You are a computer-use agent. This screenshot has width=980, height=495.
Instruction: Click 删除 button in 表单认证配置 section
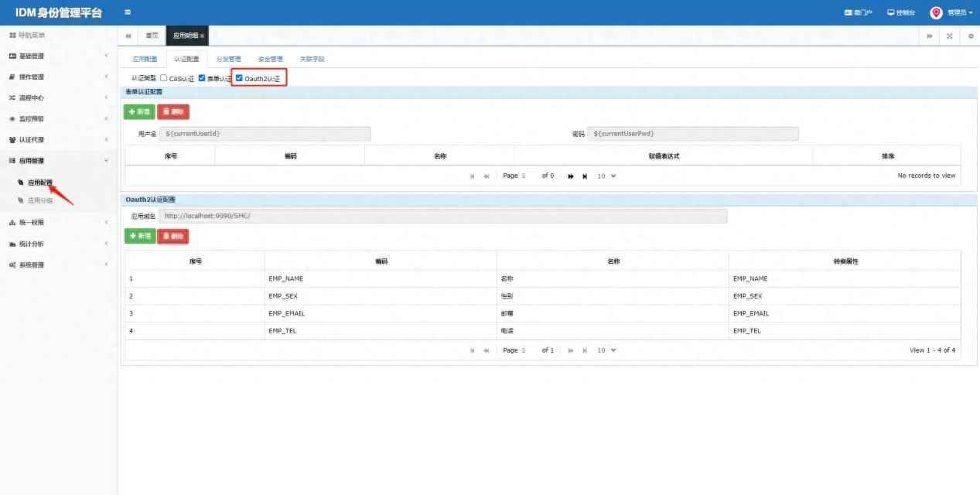coord(173,111)
